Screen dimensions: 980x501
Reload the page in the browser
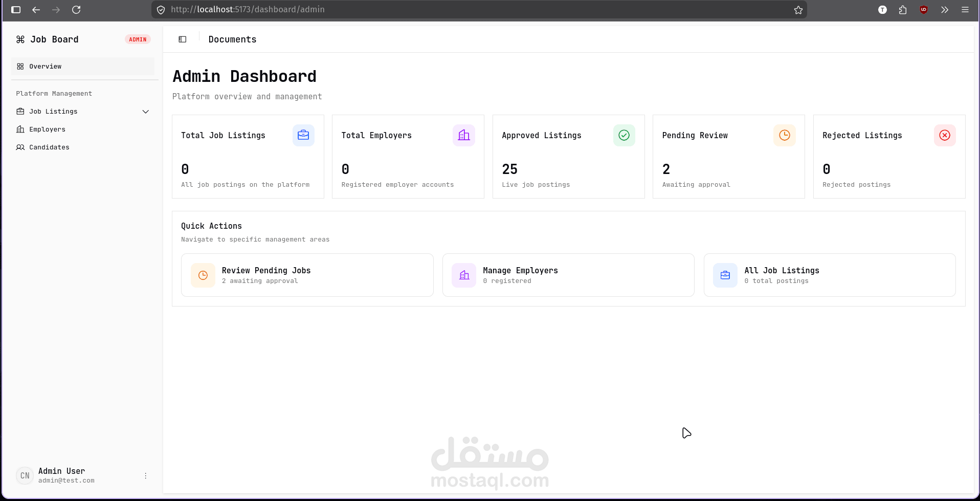click(76, 10)
